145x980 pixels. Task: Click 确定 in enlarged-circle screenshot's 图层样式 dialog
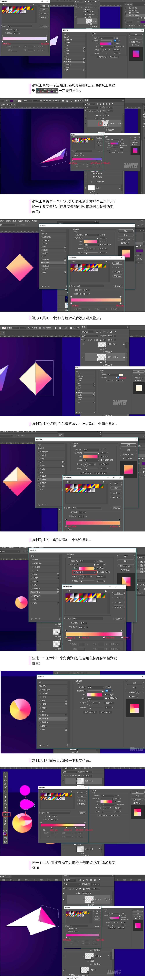pyautogui.click(x=134, y=683)
